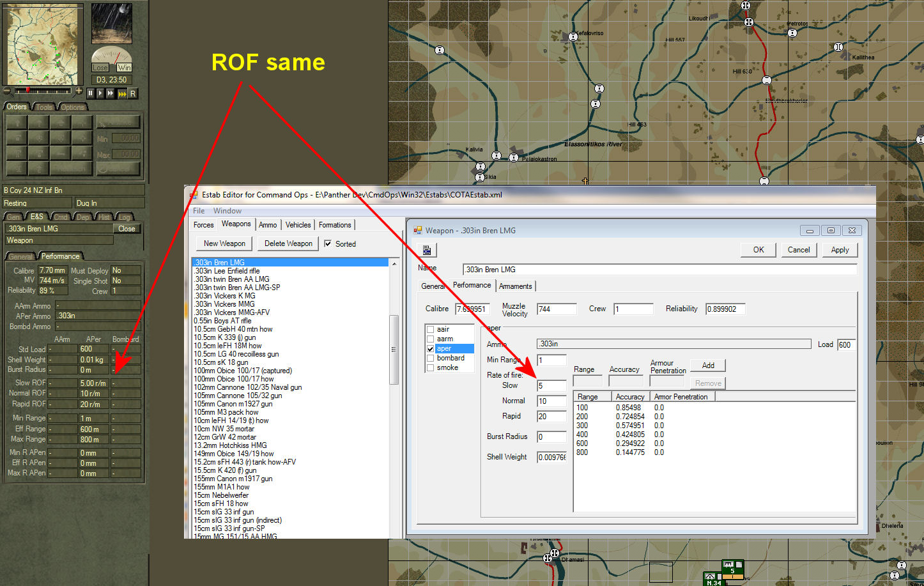Open the Options tab in game panel
924x586 pixels.
72,107
